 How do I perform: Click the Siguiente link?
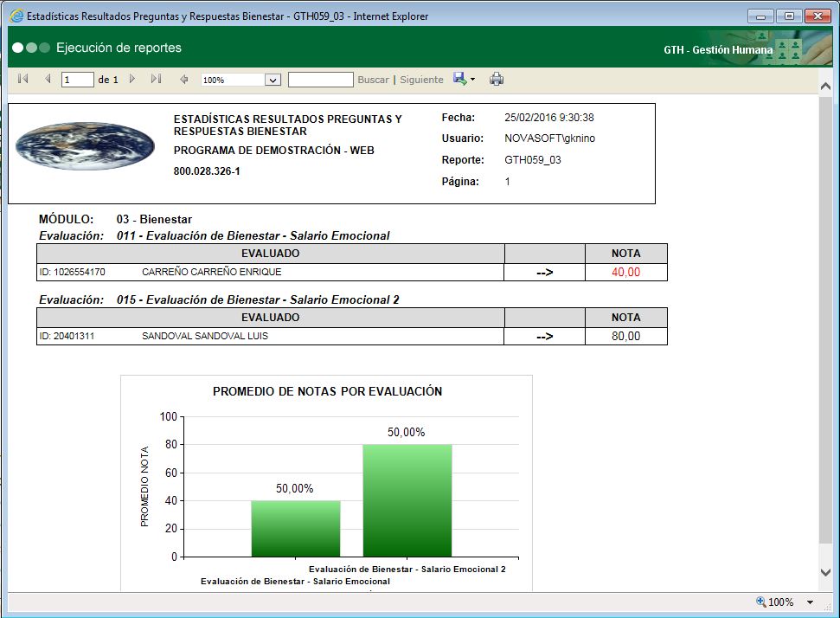pos(421,79)
